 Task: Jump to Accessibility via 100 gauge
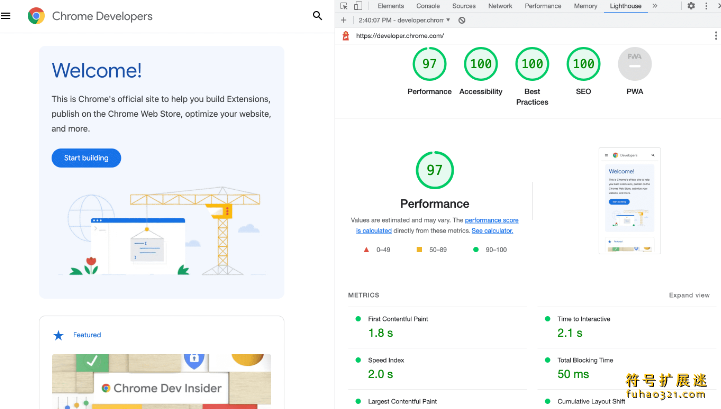point(481,64)
